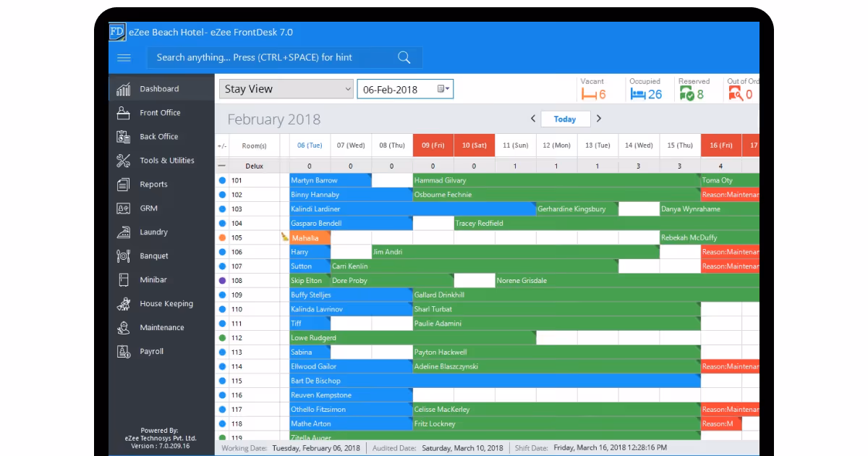The height and width of the screenshot is (456, 868).
Task: Collapse the Delux room group
Action: tap(222, 166)
